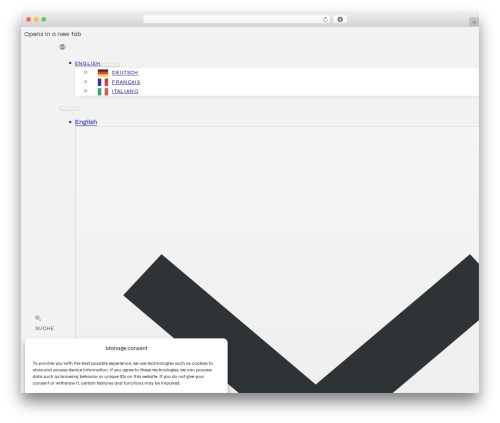Click the small button beside ENGLISH
500x423 pixels.
[x=110, y=65]
